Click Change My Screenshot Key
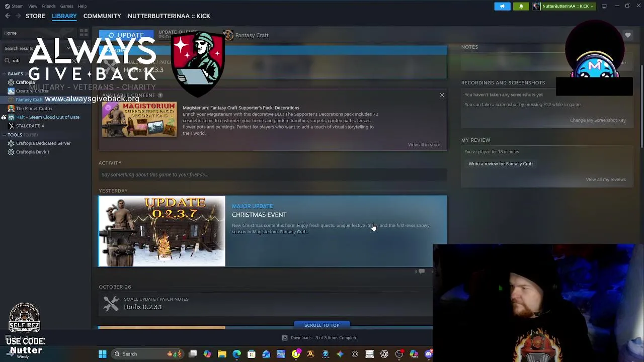This screenshot has height=362, width=644. tap(598, 120)
